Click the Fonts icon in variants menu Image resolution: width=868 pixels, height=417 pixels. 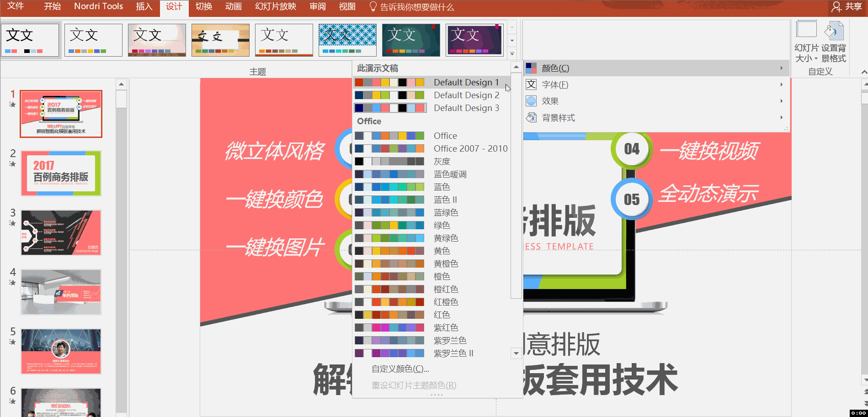[531, 85]
